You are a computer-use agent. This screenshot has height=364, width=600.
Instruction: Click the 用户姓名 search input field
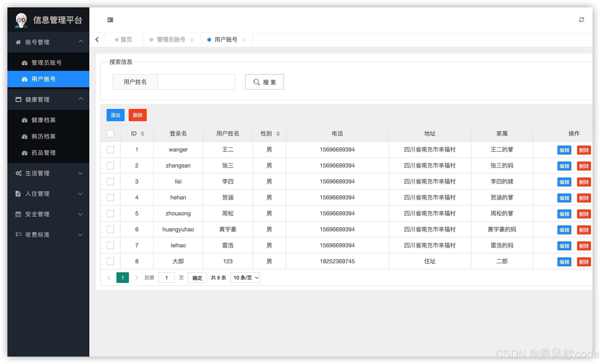[x=196, y=82]
